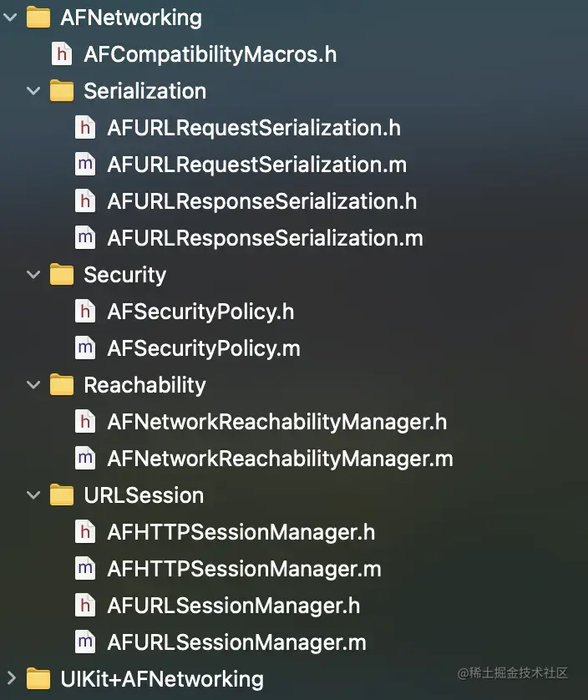Click the Serialization folder icon
588x700 pixels.
tap(61, 91)
